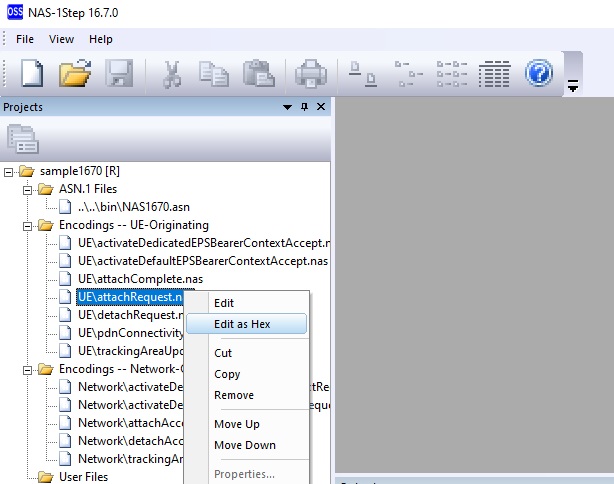This screenshot has height=484, width=614.
Task: Select Network\trackingArea file
Action: click(x=130, y=459)
